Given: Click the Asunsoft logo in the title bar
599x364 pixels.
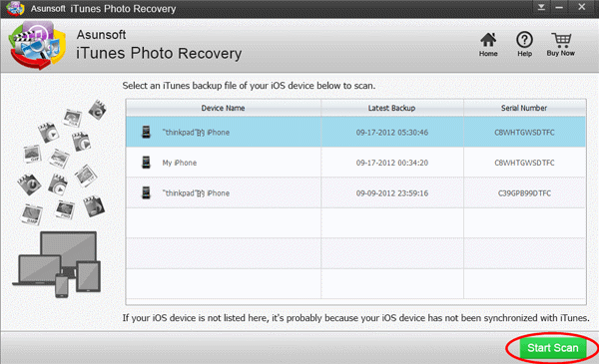Looking at the screenshot, I should [x=15, y=8].
